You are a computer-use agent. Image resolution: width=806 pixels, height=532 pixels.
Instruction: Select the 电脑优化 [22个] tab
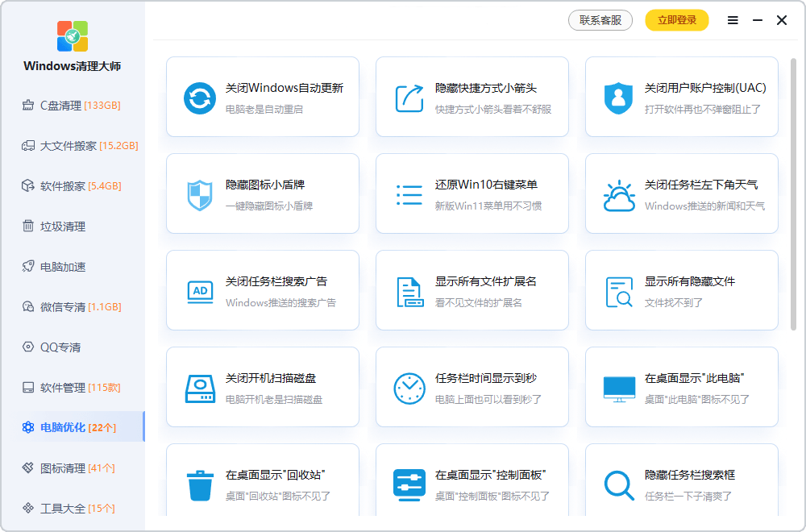(x=73, y=428)
